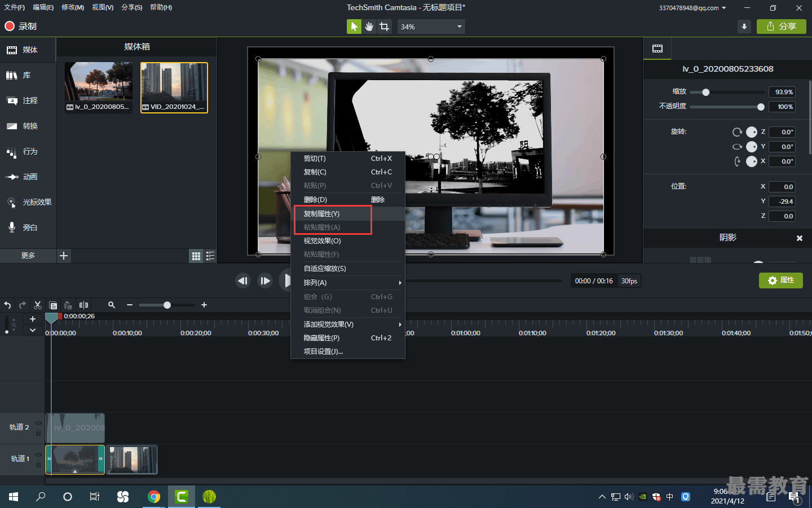Open the visual properties film-strip tab

(x=657, y=49)
